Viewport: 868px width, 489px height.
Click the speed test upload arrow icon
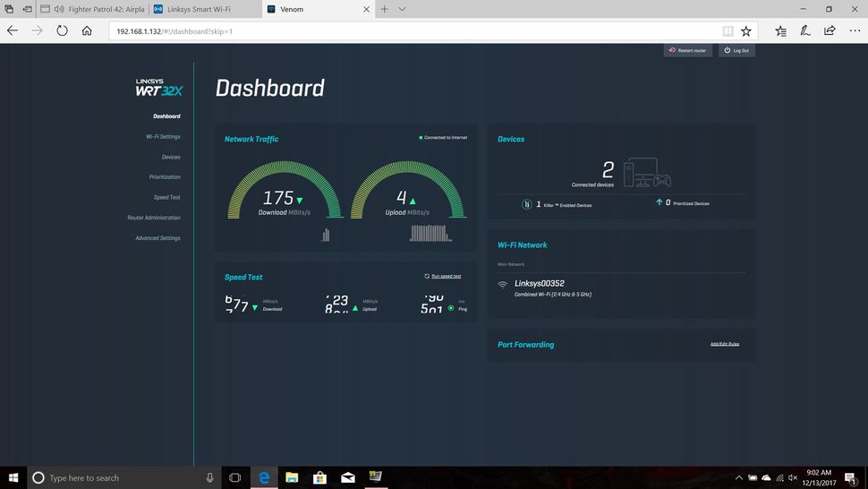[x=355, y=308]
